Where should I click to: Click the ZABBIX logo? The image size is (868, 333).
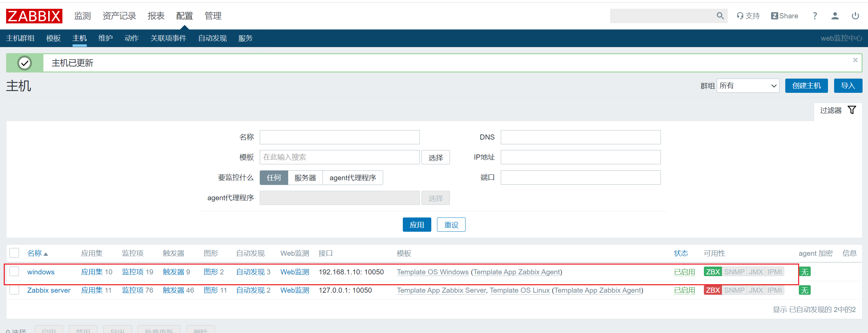34,16
